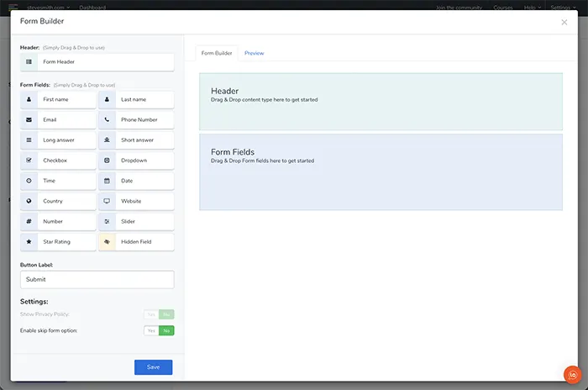Select the Email field label
The image size is (588, 390).
point(50,119)
